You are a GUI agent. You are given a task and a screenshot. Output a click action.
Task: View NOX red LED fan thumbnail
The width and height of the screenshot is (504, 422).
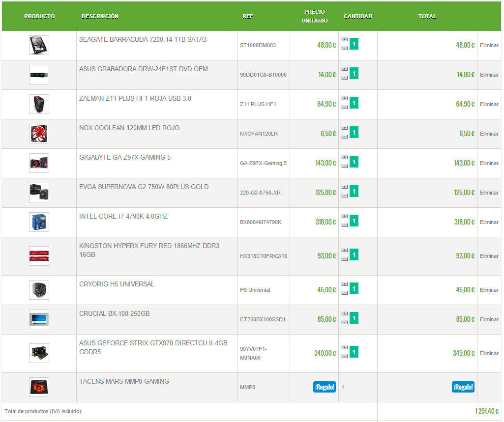tap(39, 134)
